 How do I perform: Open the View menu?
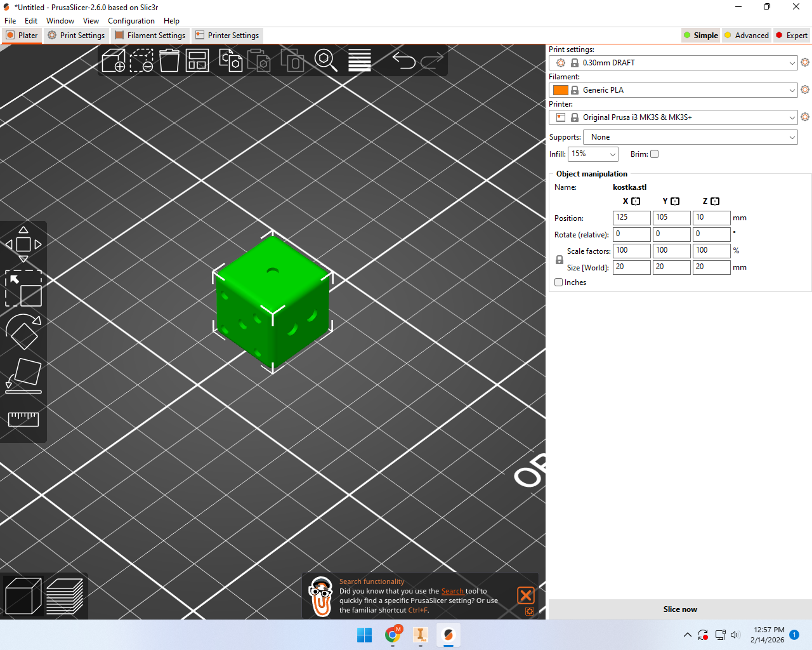click(91, 21)
